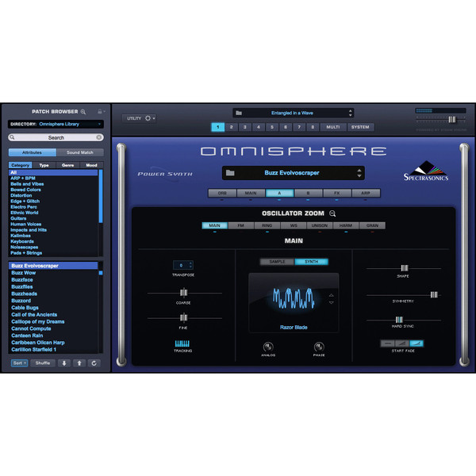Viewport: 476px width, 476px height.
Task: Select the linear ramp Start Fade shape
Action: pyautogui.click(x=401, y=344)
